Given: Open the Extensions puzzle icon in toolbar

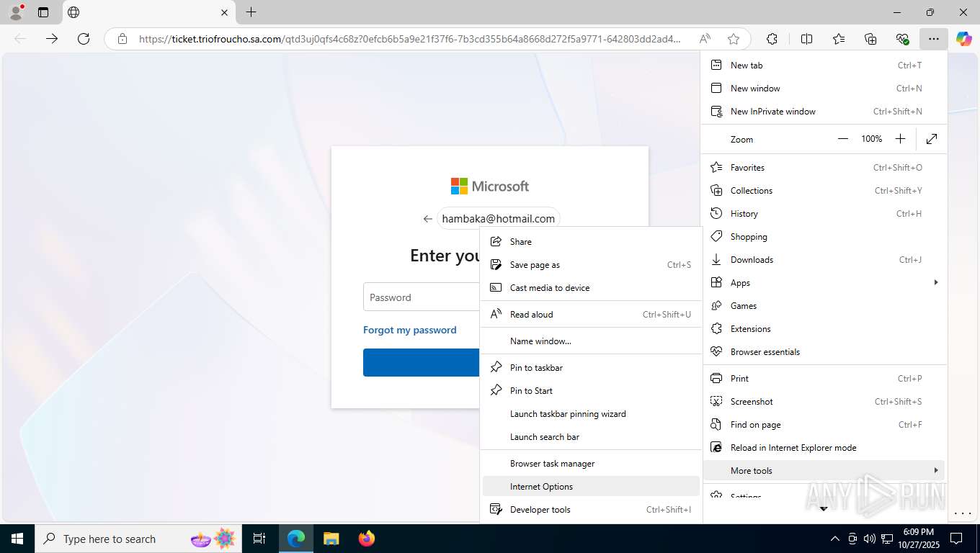Looking at the screenshot, I should 772,39.
